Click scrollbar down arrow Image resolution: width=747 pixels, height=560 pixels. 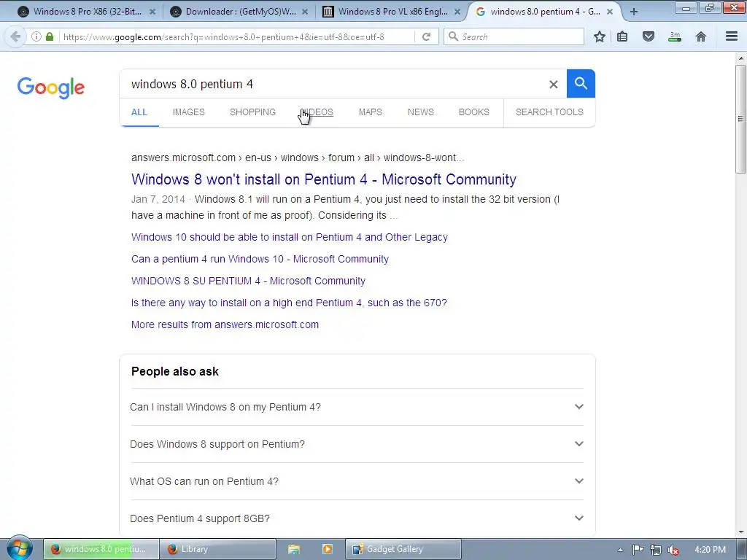coord(740,532)
